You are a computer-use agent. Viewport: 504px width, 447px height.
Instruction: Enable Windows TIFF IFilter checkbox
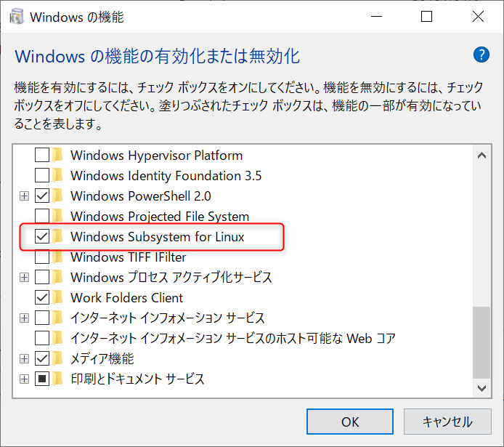point(42,257)
